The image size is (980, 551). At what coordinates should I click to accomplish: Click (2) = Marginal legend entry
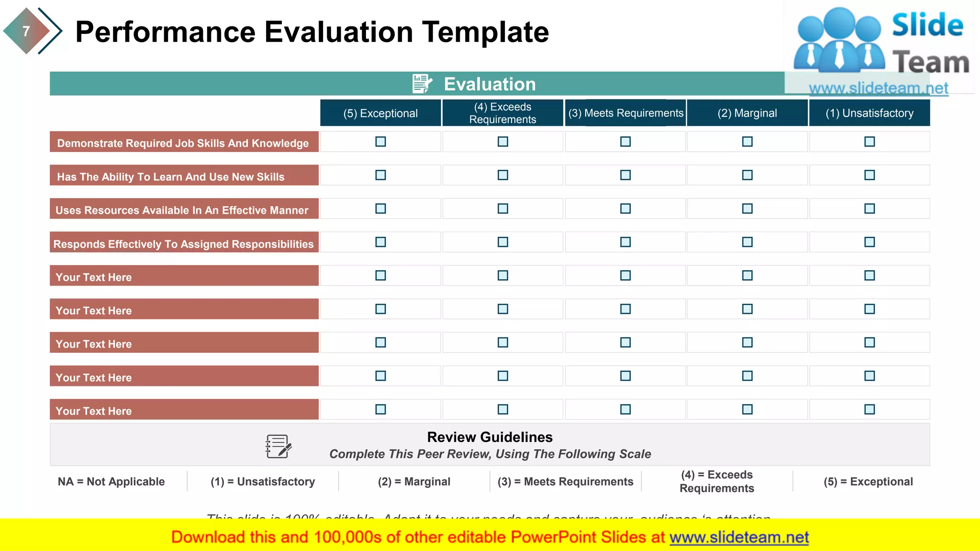tap(414, 482)
